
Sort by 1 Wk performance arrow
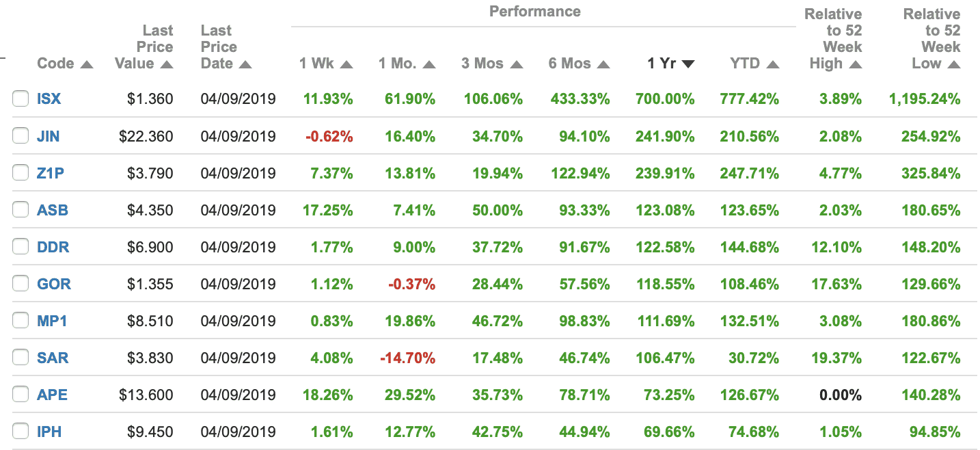pyautogui.click(x=346, y=64)
